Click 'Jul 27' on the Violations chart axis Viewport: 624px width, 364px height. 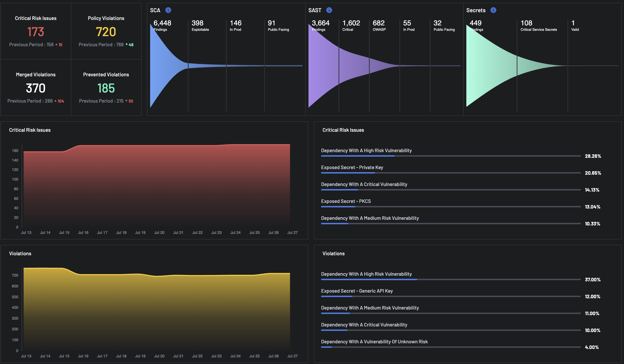point(292,356)
